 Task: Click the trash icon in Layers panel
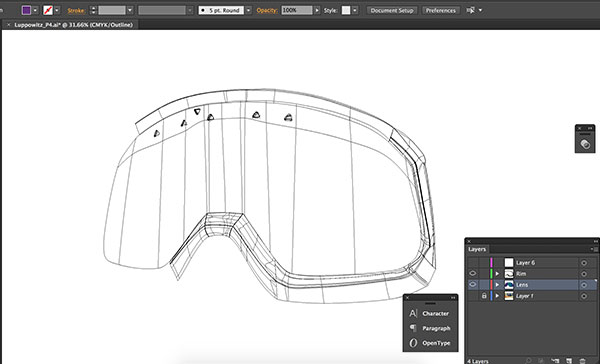(582, 361)
